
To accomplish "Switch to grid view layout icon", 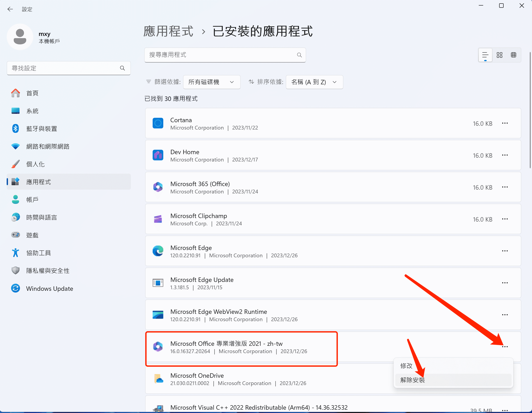I will pos(499,55).
